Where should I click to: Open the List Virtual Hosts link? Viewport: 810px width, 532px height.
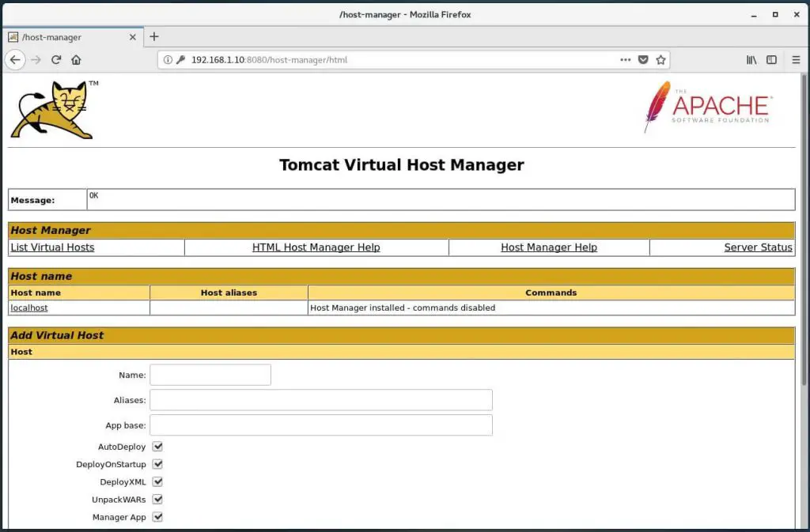click(53, 247)
